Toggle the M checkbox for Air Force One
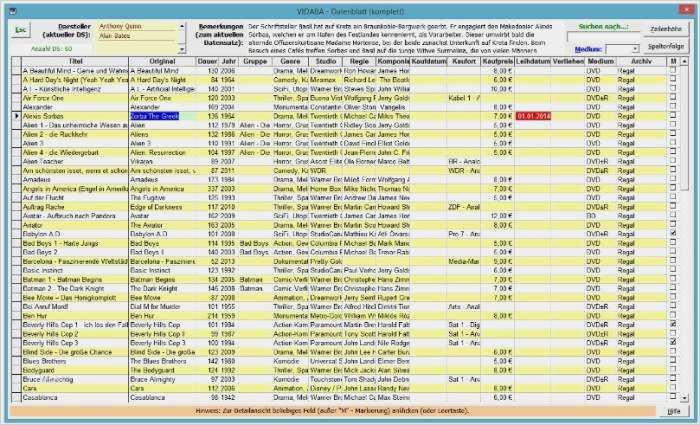 pyautogui.click(x=673, y=98)
